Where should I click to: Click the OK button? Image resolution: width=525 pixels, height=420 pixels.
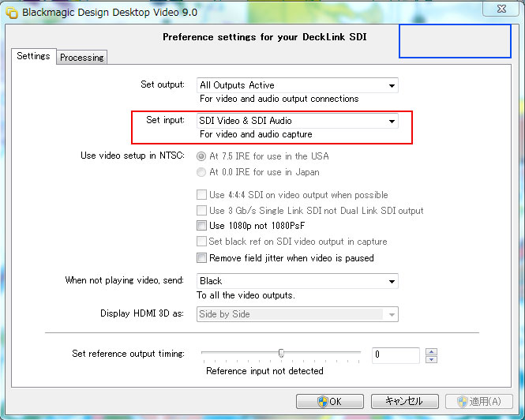(x=330, y=401)
